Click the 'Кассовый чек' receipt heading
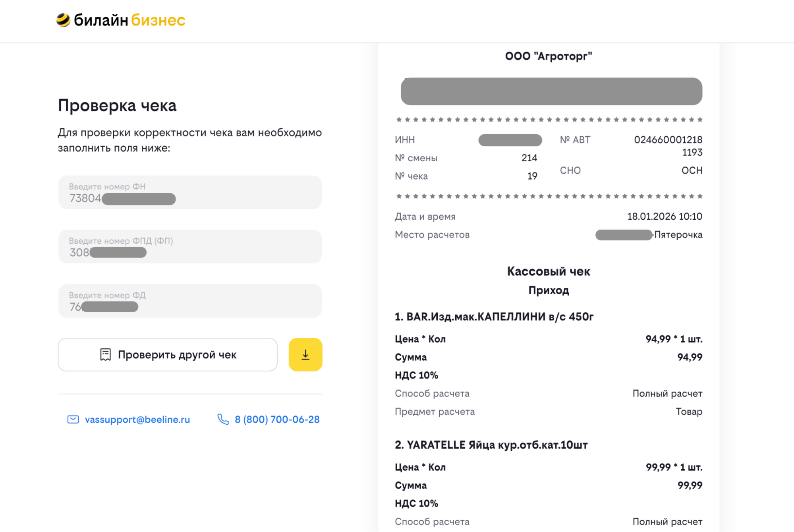Image resolution: width=794 pixels, height=532 pixels. pyautogui.click(x=548, y=271)
